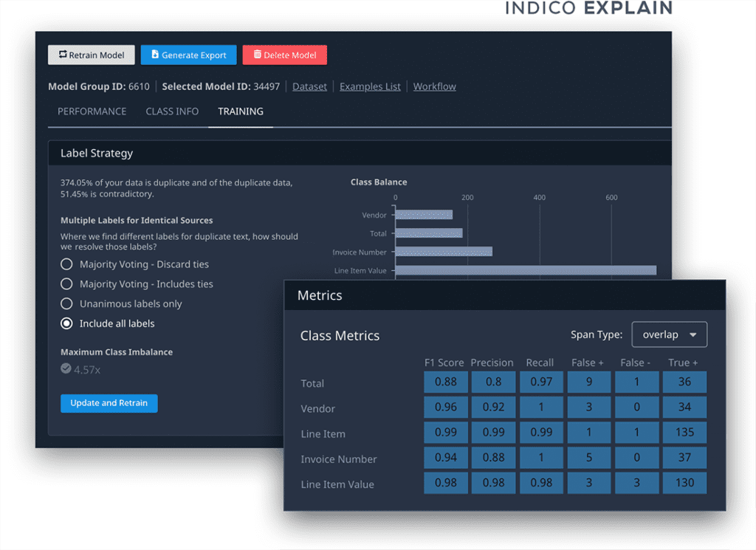Click the dropdown arrow next to overlap
This screenshot has height=550, width=756.
[693, 334]
